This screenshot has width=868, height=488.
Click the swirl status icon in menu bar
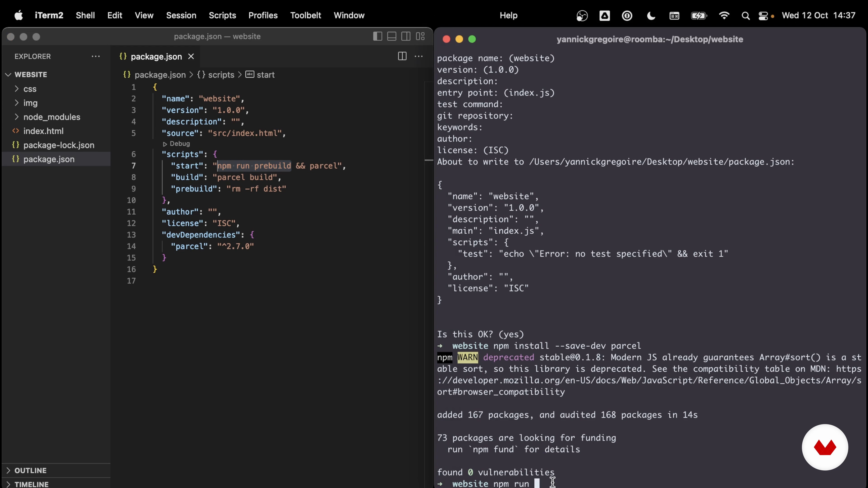(x=582, y=16)
